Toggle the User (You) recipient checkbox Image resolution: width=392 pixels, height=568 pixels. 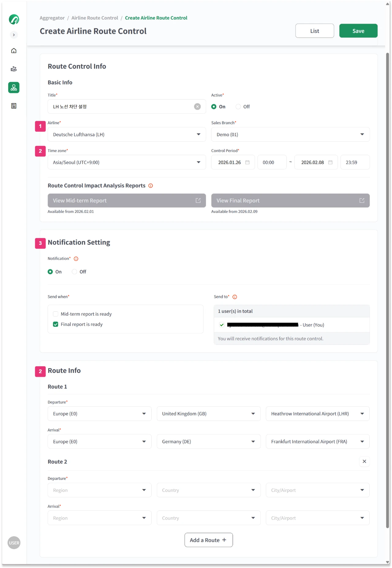click(222, 325)
